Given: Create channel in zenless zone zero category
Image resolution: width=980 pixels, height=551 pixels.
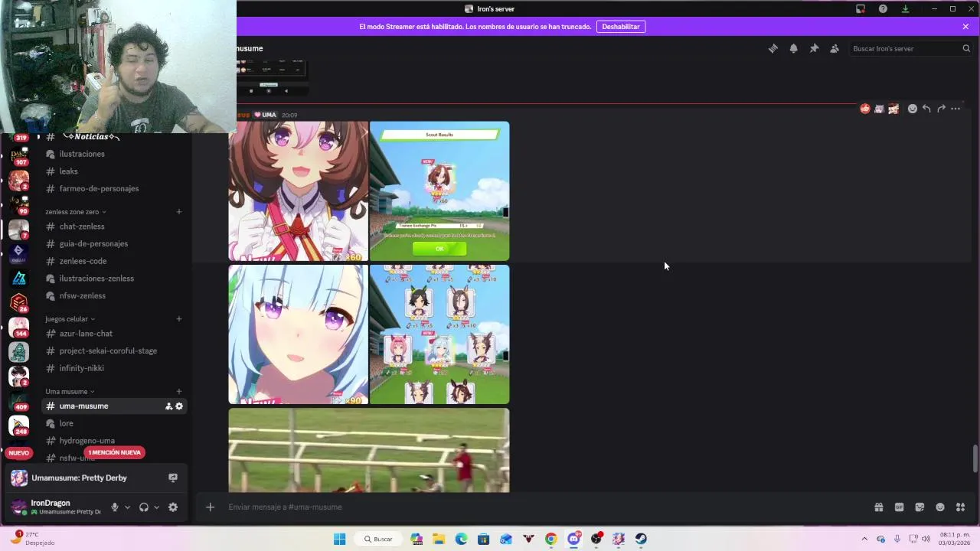Looking at the screenshot, I should (x=179, y=212).
